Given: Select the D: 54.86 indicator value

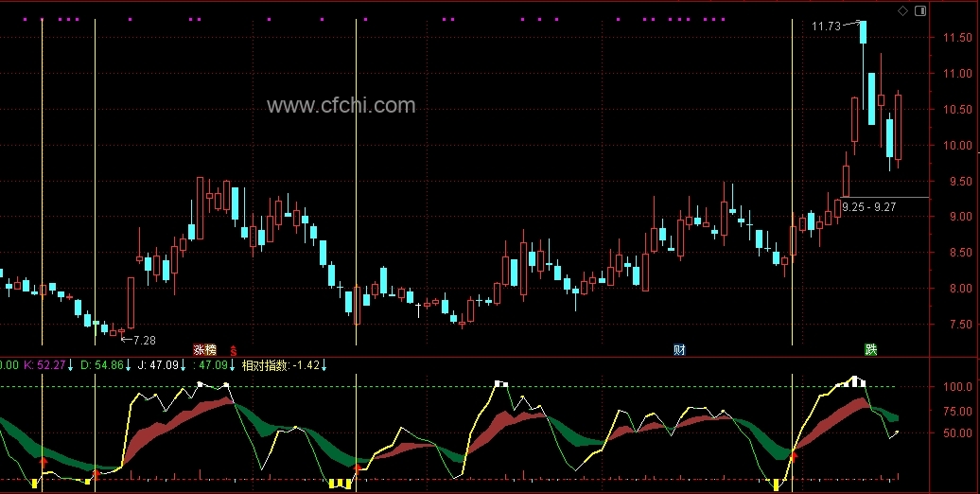Looking at the screenshot, I should pyautogui.click(x=102, y=364).
